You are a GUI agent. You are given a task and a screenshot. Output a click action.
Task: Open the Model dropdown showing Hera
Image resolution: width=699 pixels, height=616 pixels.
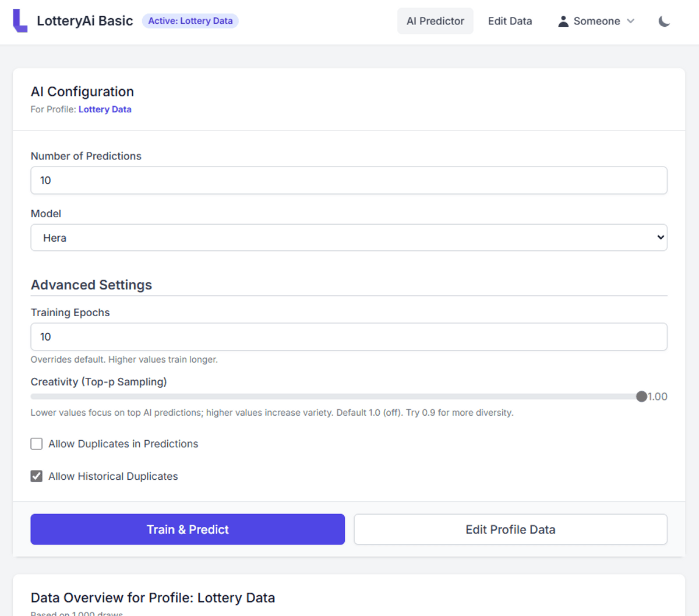click(348, 238)
